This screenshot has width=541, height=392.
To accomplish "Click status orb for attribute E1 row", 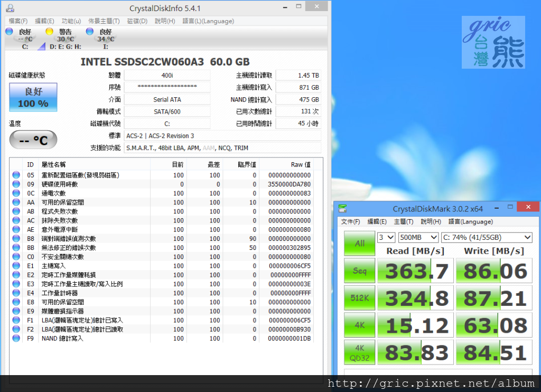I will click(x=16, y=266).
